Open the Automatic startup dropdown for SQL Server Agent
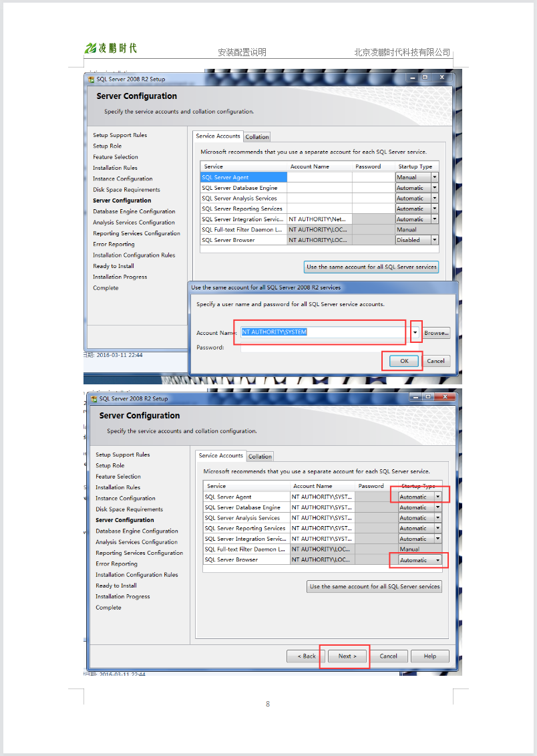Screen dimensions: 537x756 pyautogui.click(x=437, y=497)
